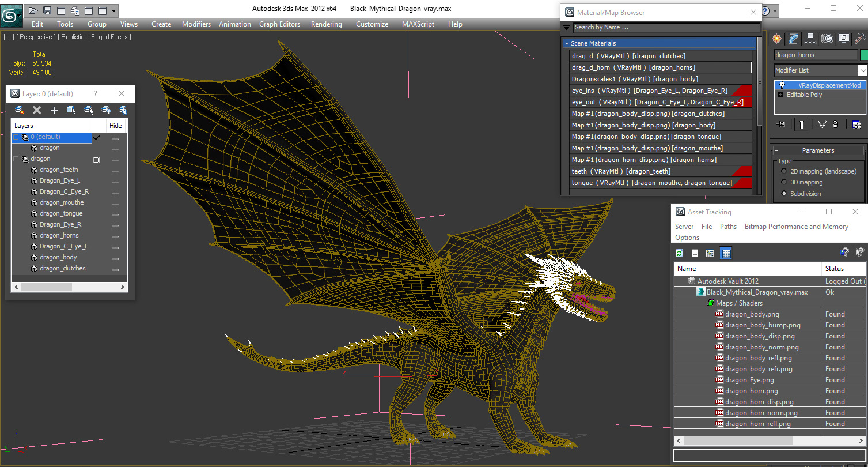Click the Layer dialog horizontal scrollbar thumb
The image size is (868, 467).
click(x=47, y=287)
